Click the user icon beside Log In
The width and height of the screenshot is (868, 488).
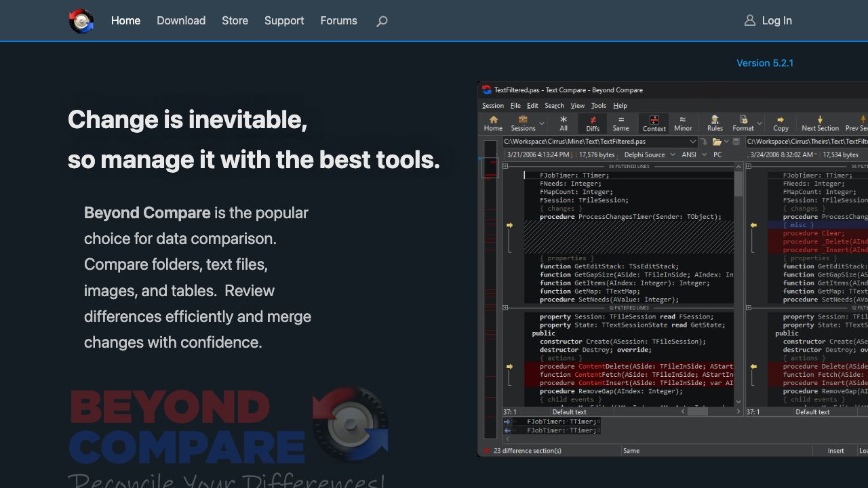click(x=749, y=20)
